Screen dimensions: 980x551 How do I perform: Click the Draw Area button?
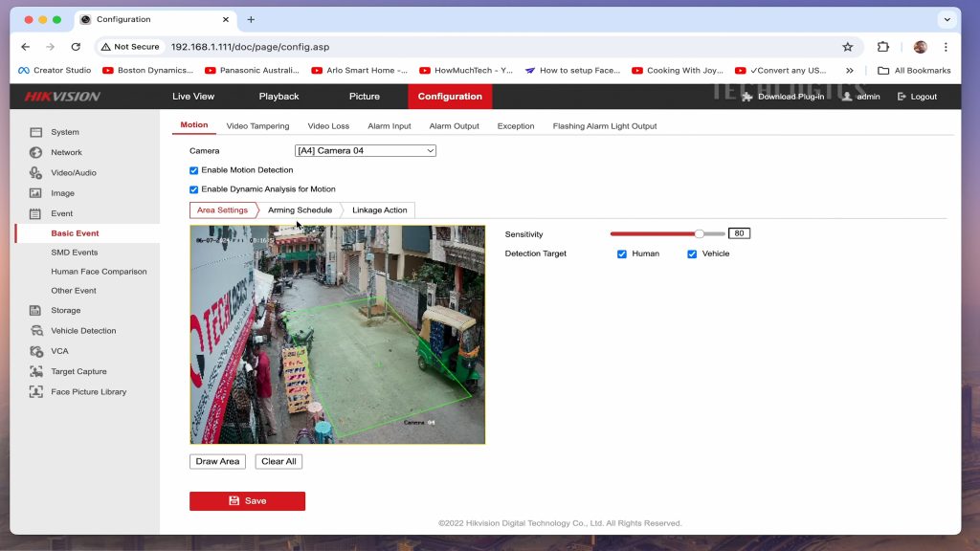tap(217, 462)
